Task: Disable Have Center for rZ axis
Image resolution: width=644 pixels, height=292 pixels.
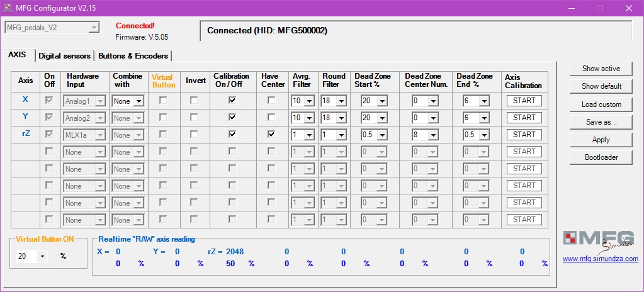Action: point(271,134)
